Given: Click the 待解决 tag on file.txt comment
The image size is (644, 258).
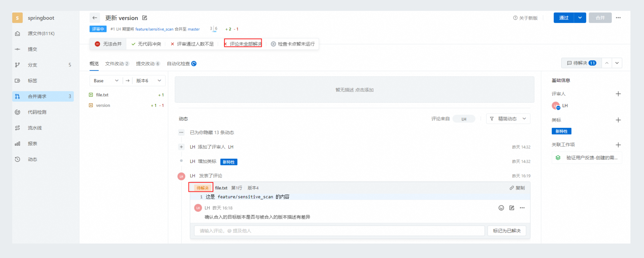Looking at the screenshot, I should click(x=202, y=188).
